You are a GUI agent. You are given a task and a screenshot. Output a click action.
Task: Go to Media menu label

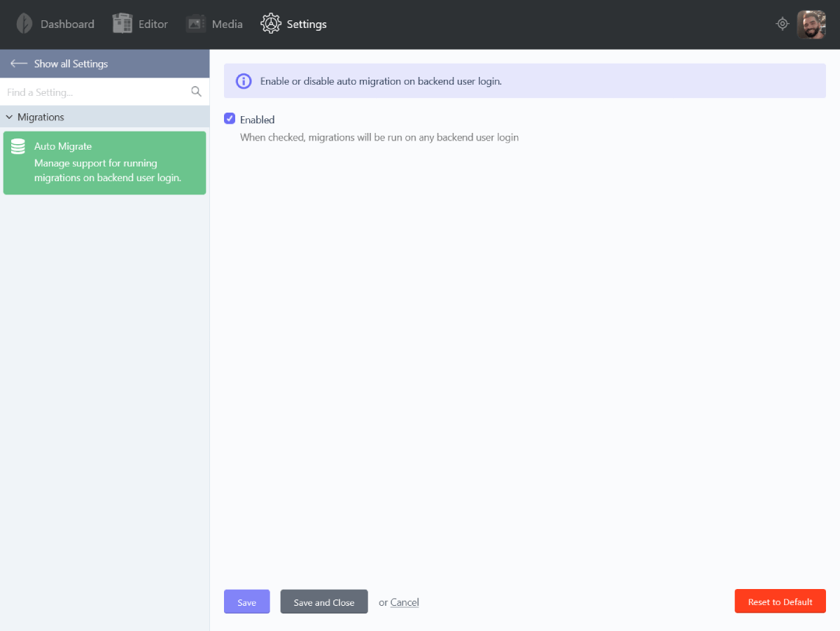point(227,24)
